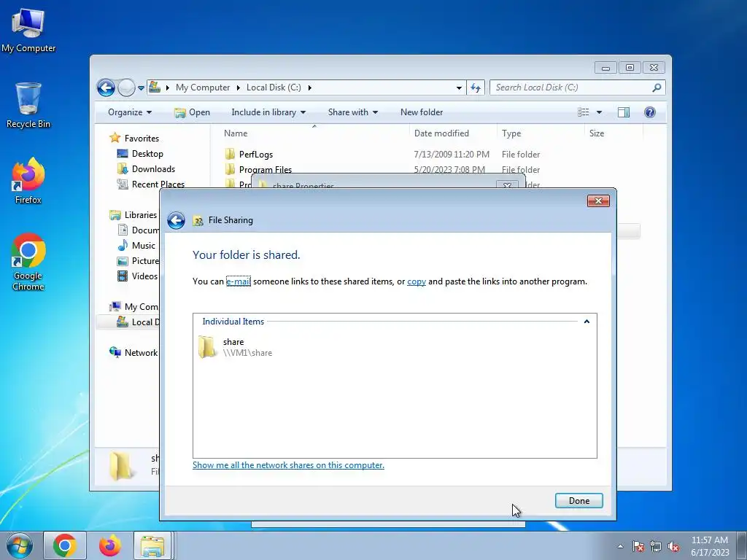Image resolution: width=747 pixels, height=560 pixels.
Task: Click Local Disk icon in navigation pane
Action: (x=123, y=322)
